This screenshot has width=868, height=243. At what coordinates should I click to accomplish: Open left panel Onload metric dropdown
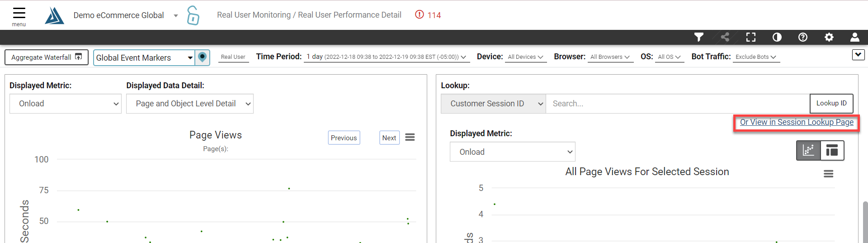(66, 104)
